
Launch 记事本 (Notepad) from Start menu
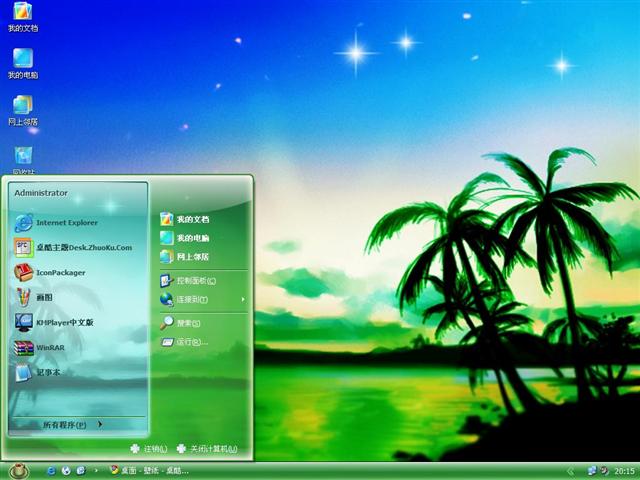tap(48, 373)
